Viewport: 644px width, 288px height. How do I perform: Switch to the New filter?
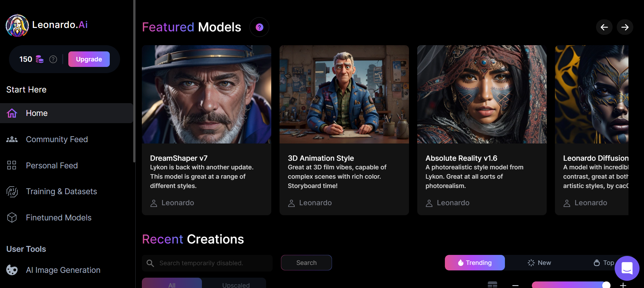coord(539,263)
